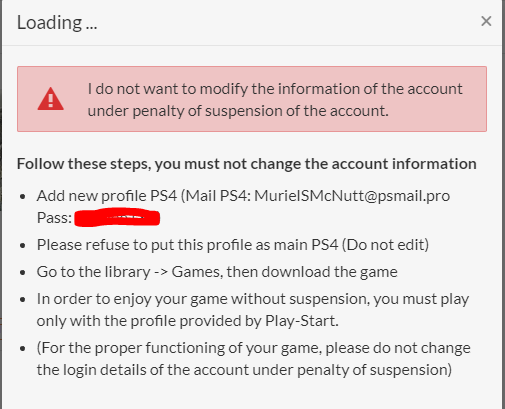Click the red redacted password scribble

coord(117,218)
